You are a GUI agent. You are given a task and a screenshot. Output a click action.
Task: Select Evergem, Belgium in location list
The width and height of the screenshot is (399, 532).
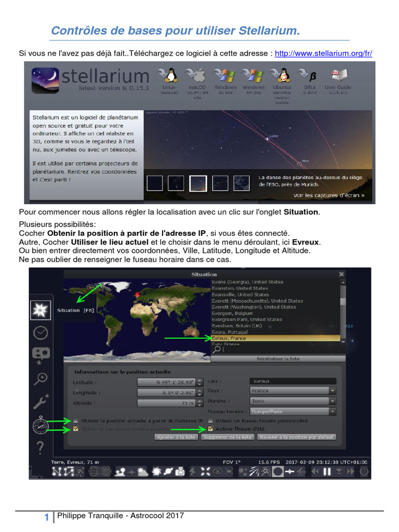(232, 313)
